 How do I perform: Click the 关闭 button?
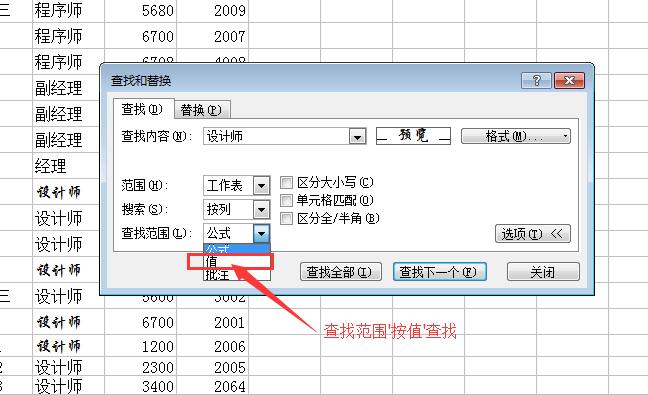(x=543, y=272)
